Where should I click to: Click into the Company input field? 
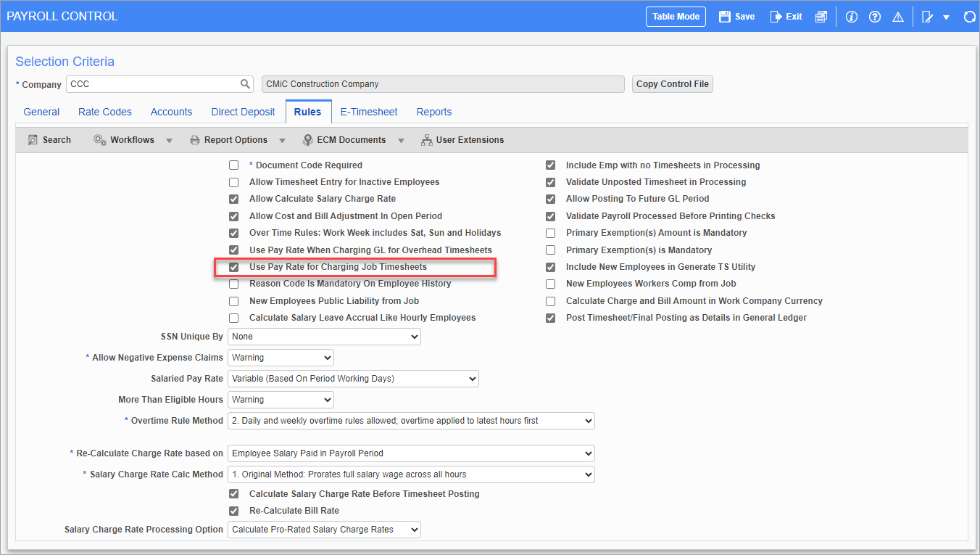(x=152, y=84)
